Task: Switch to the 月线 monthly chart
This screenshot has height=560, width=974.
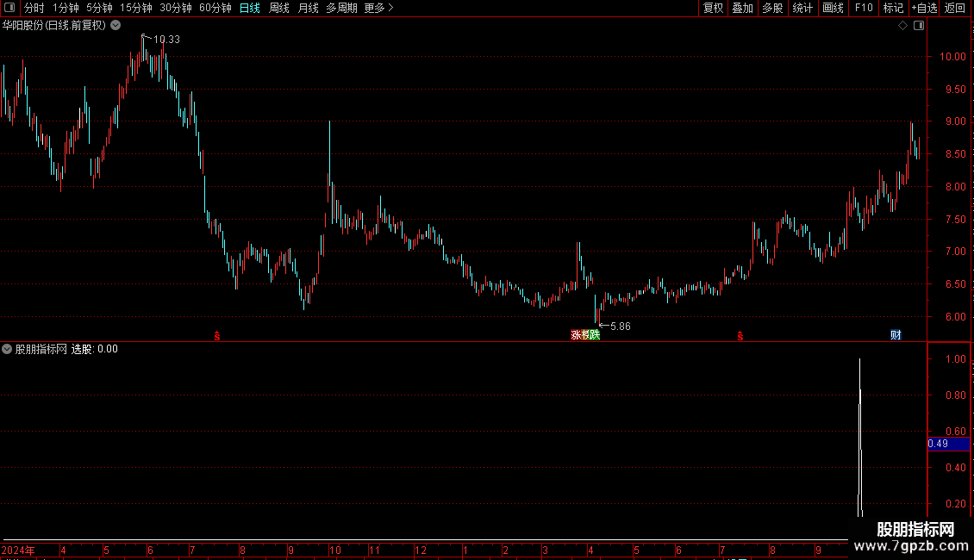Action: point(308,8)
